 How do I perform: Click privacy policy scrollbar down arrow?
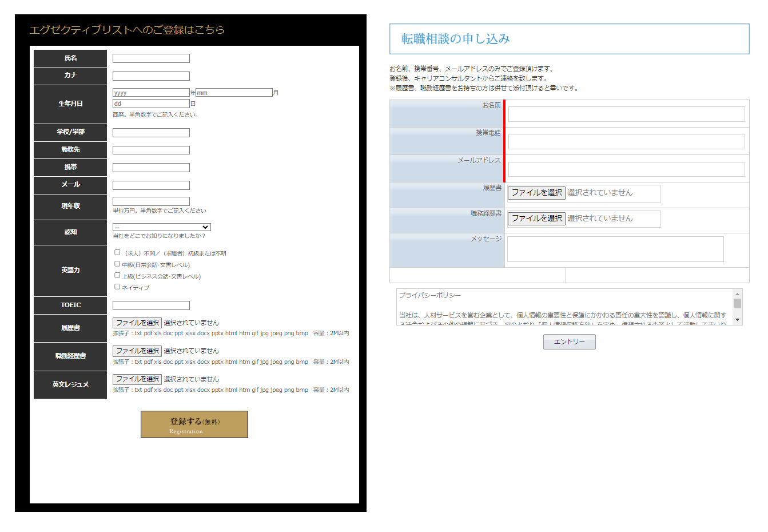coord(738,320)
